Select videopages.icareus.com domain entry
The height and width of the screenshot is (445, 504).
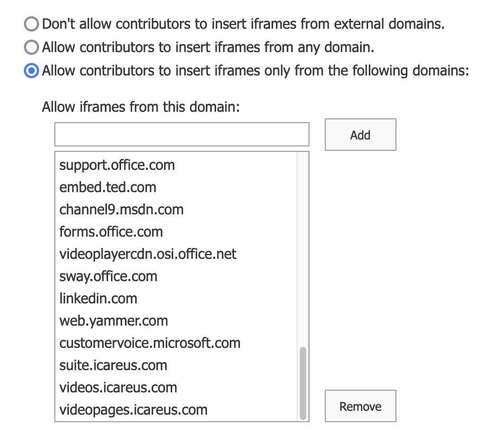click(133, 410)
